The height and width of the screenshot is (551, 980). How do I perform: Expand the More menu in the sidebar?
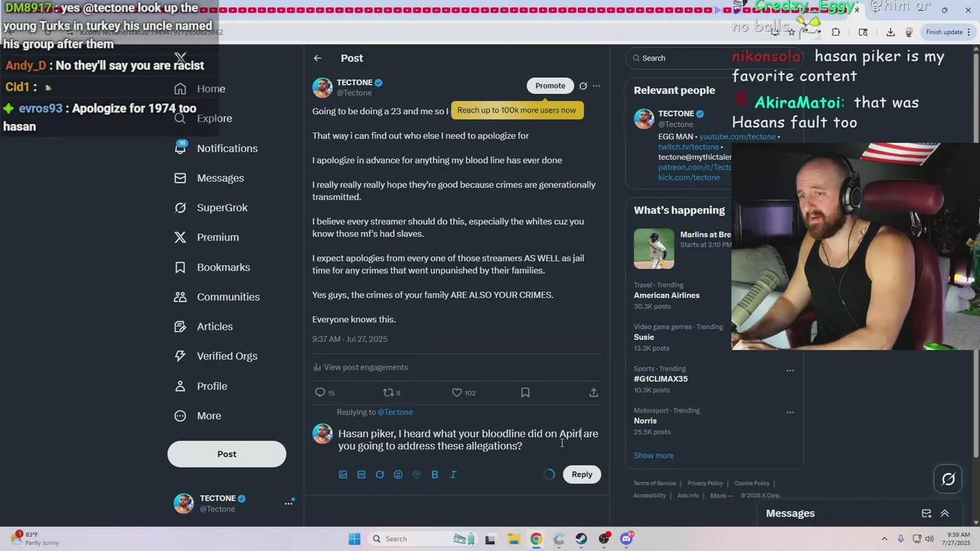pyautogui.click(x=198, y=416)
